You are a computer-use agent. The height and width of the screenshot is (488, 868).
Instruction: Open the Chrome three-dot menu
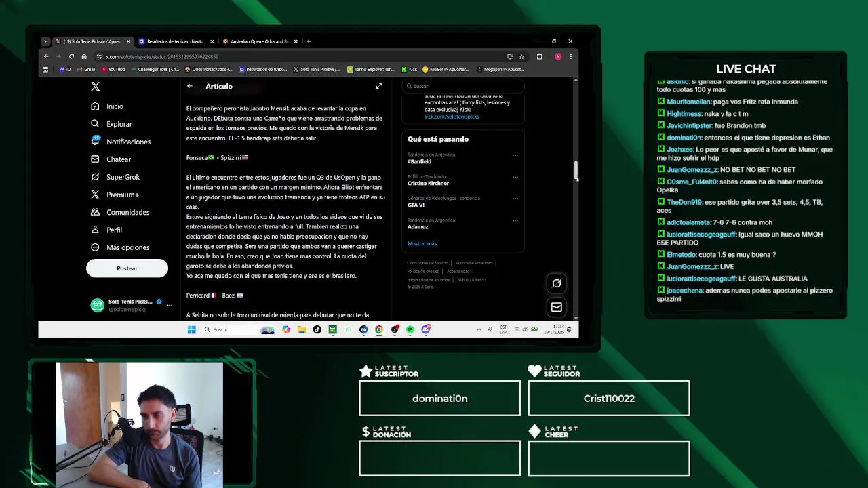coord(571,56)
